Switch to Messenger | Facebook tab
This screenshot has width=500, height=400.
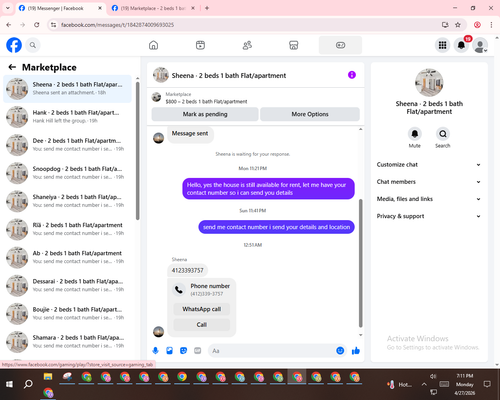point(60,8)
